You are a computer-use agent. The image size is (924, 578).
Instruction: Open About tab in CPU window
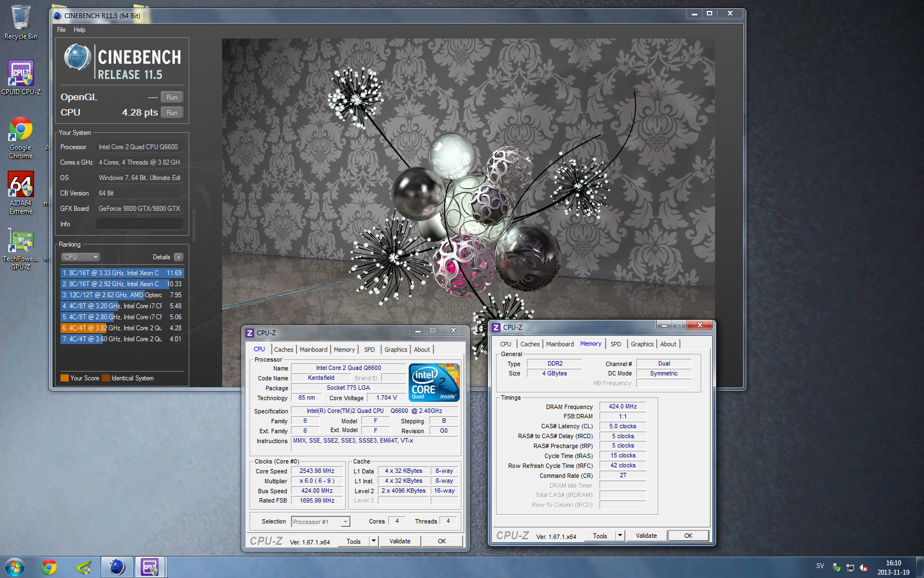pyautogui.click(x=422, y=350)
